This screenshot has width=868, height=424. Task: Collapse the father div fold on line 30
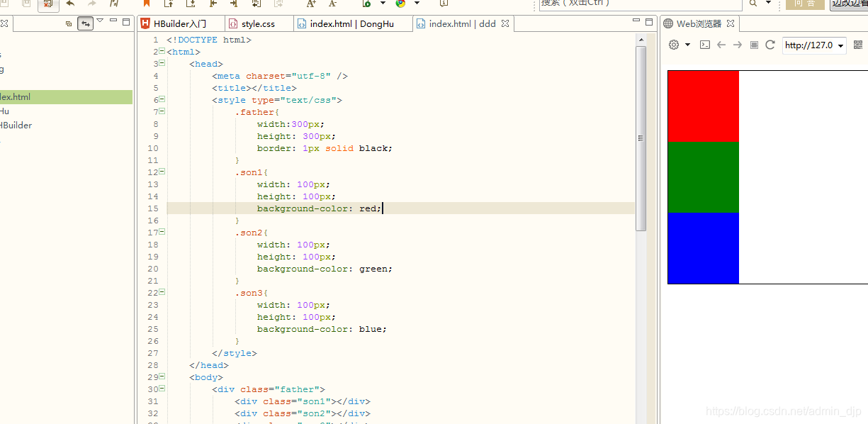(x=162, y=388)
